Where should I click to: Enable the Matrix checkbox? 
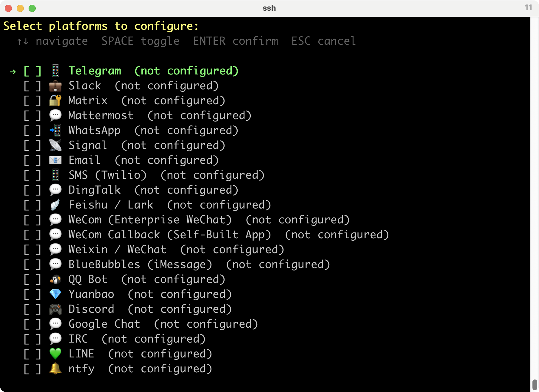(x=32, y=101)
